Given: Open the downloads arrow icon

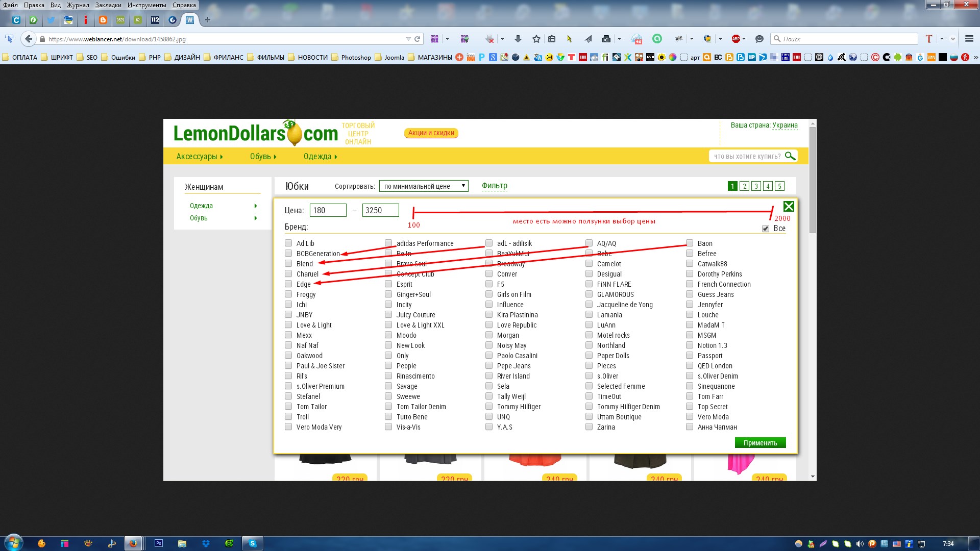Looking at the screenshot, I should (x=518, y=39).
